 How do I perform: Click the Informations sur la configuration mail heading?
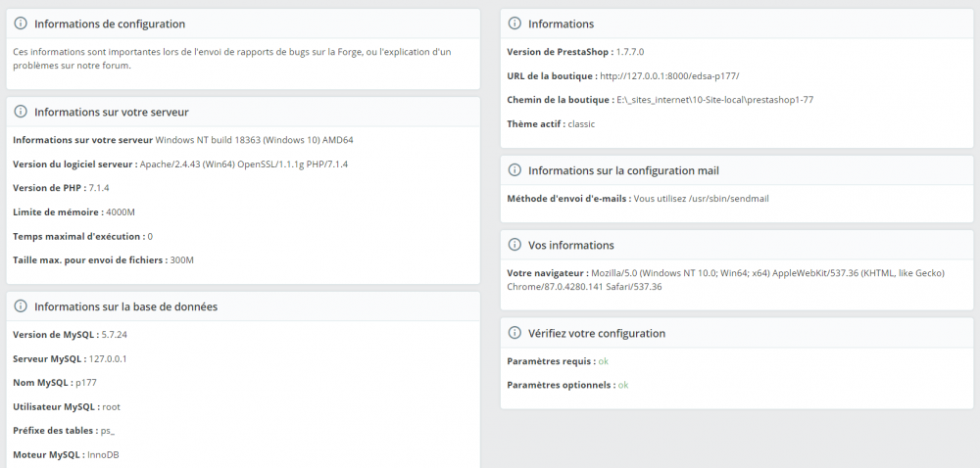(623, 170)
